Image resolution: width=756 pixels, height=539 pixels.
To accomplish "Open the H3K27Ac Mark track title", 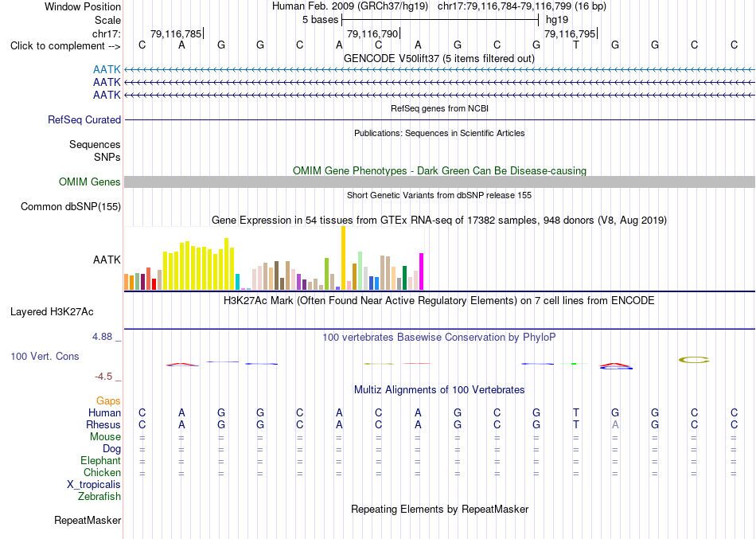I will [x=438, y=301].
